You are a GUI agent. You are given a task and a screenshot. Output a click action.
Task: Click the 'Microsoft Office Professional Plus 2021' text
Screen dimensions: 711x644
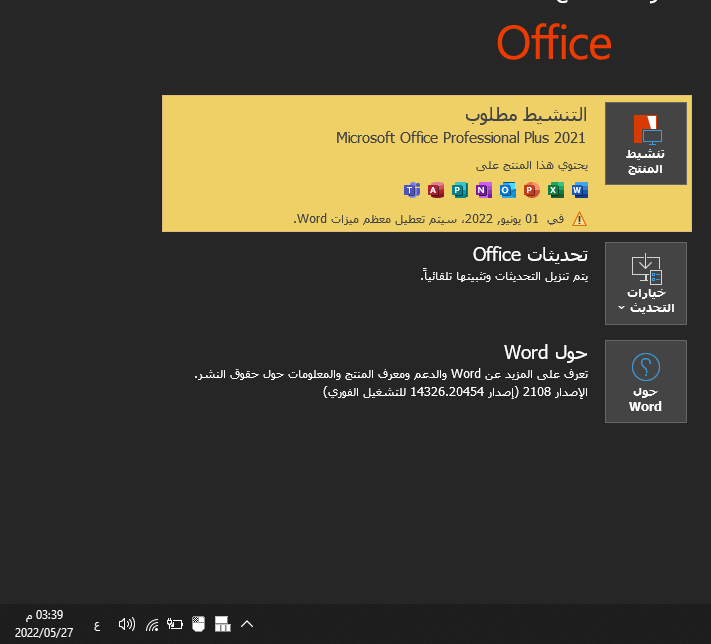pos(461,138)
